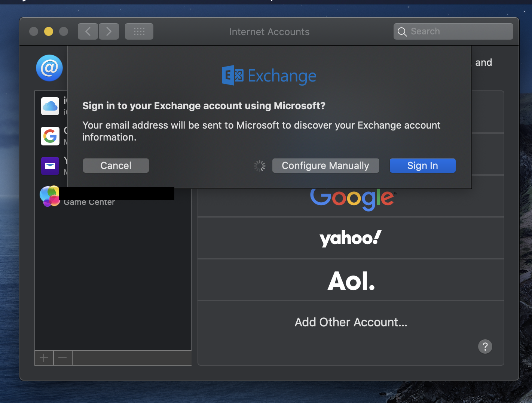Select the iCloud account icon in the sidebar
This screenshot has height=403, width=532.
pos(50,106)
